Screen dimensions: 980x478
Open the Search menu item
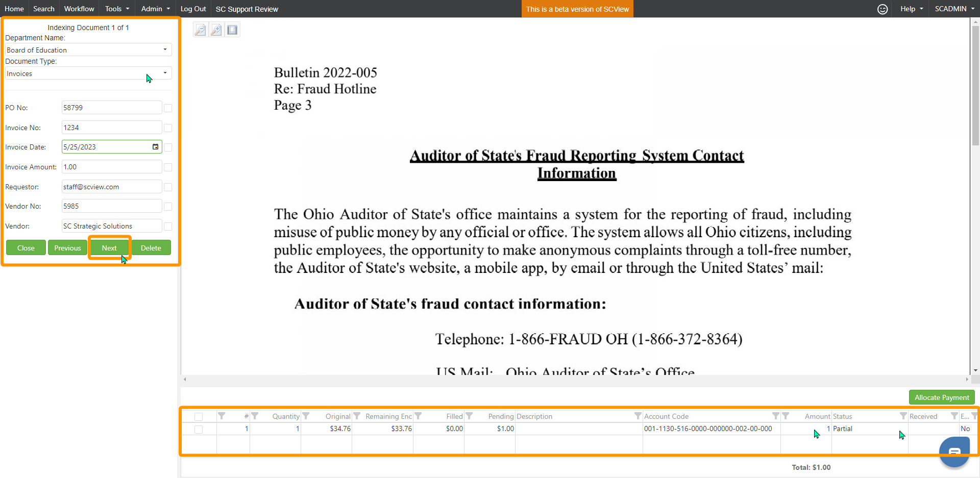click(x=44, y=9)
